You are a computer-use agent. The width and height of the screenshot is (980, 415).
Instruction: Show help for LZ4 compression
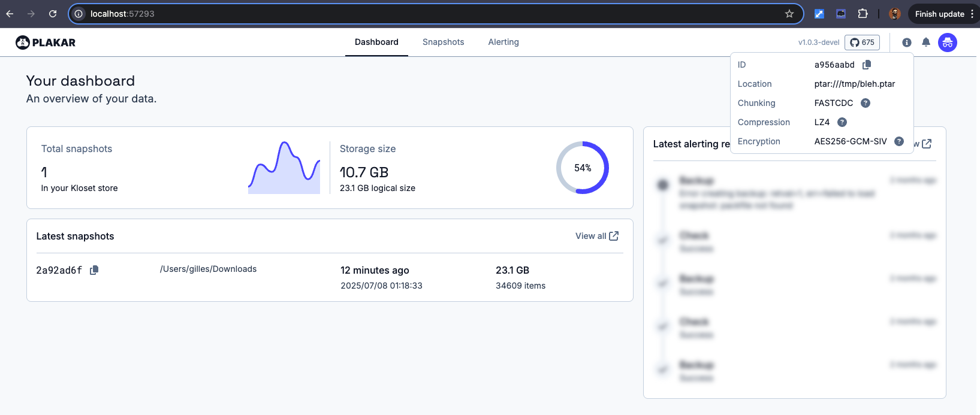tap(842, 122)
